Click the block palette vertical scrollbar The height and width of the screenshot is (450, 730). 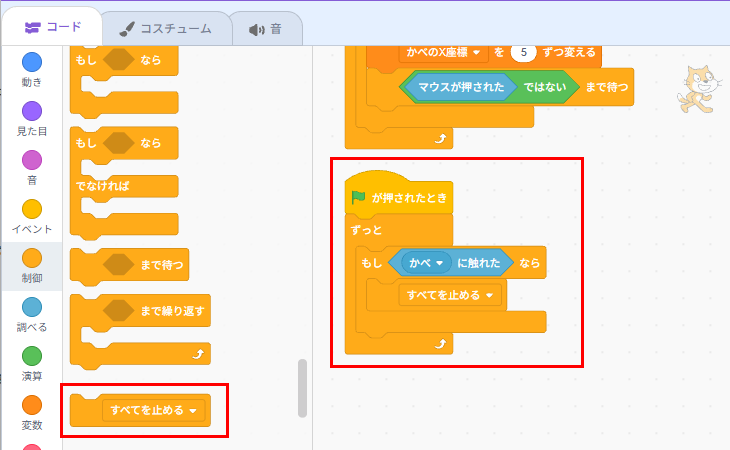click(x=302, y=388)
